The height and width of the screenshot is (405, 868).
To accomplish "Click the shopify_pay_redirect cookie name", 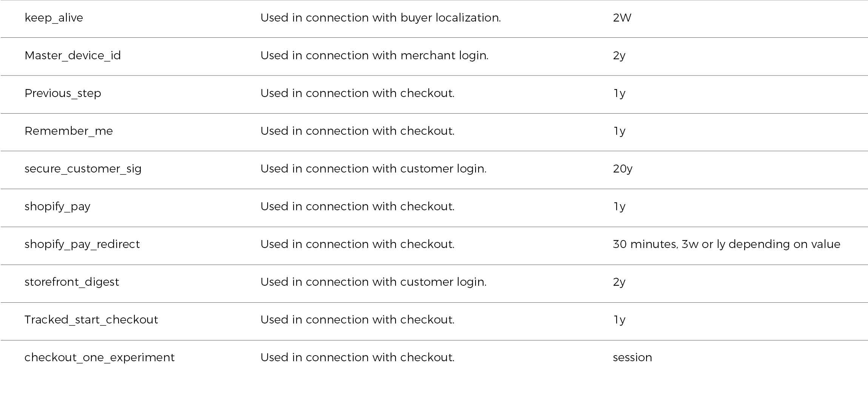I will [x=82, y=244].
